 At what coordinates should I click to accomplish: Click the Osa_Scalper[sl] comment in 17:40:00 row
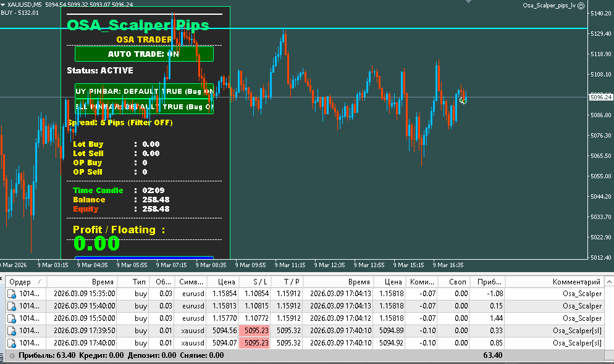point(577,343)
